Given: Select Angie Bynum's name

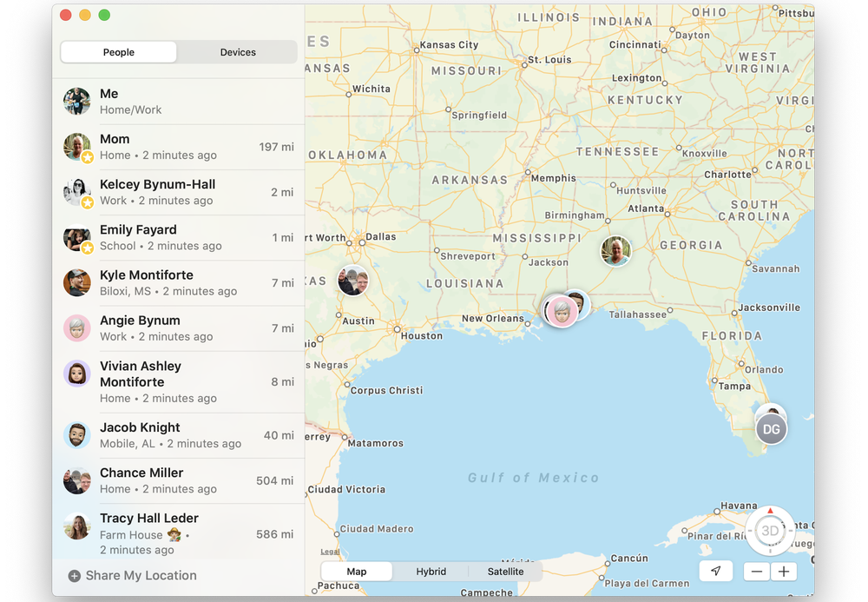Looking at the screenshot, I should (x=140, y=321).
